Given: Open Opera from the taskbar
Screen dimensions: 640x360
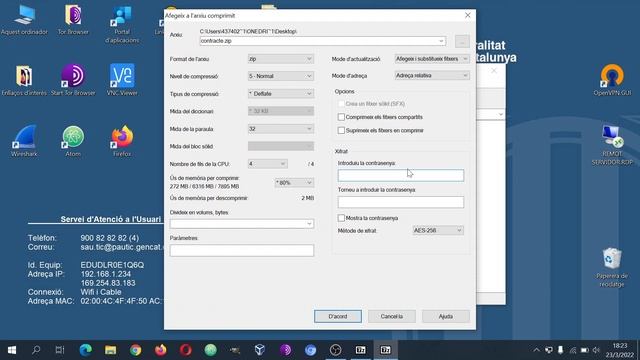Looking at the screenshot, I should (186, 350).
